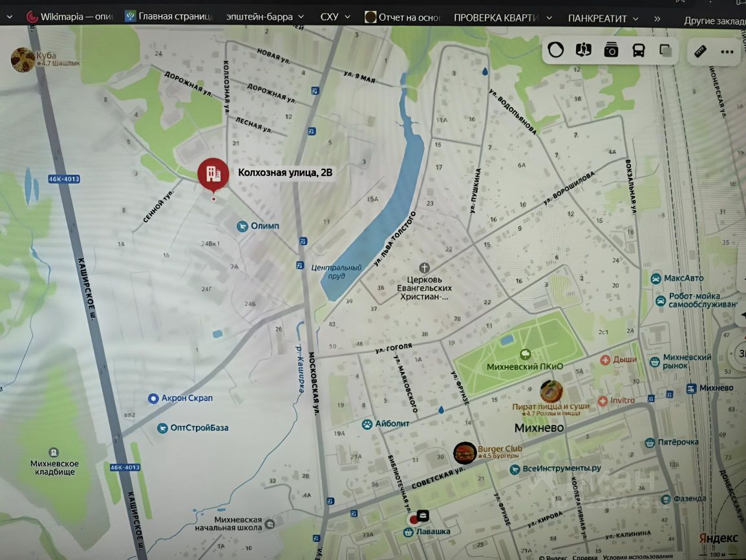Open the Burger Club photo marker
This screenshot has height=560, width=746.
coord(464,453)
